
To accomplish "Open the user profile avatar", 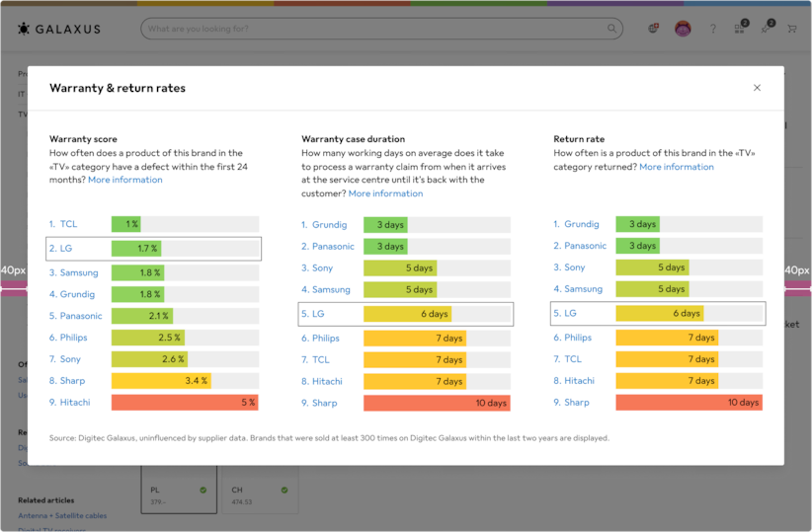I will (x=683, y=29).
